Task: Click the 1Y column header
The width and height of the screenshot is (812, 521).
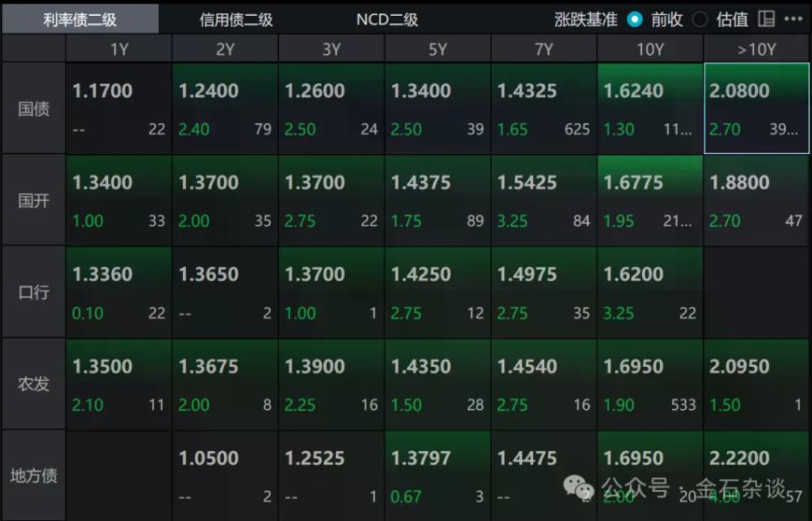Action: (x=119, y=49)
